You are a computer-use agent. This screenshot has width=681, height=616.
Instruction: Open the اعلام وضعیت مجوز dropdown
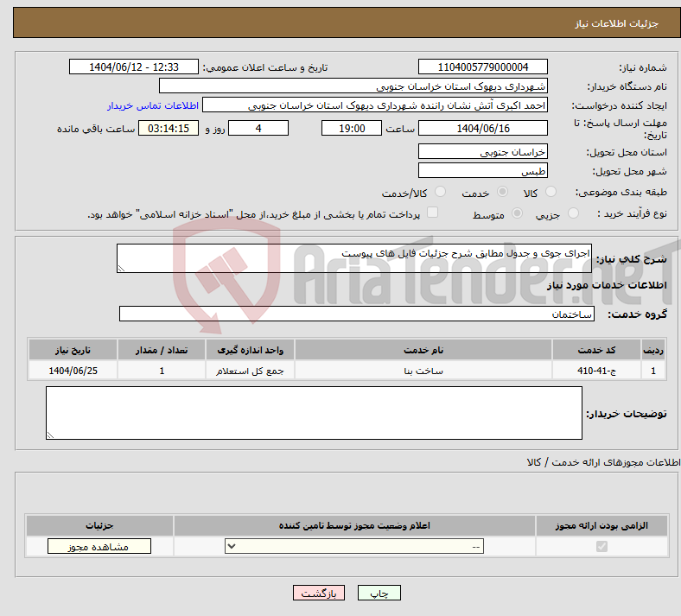point(354,546)
